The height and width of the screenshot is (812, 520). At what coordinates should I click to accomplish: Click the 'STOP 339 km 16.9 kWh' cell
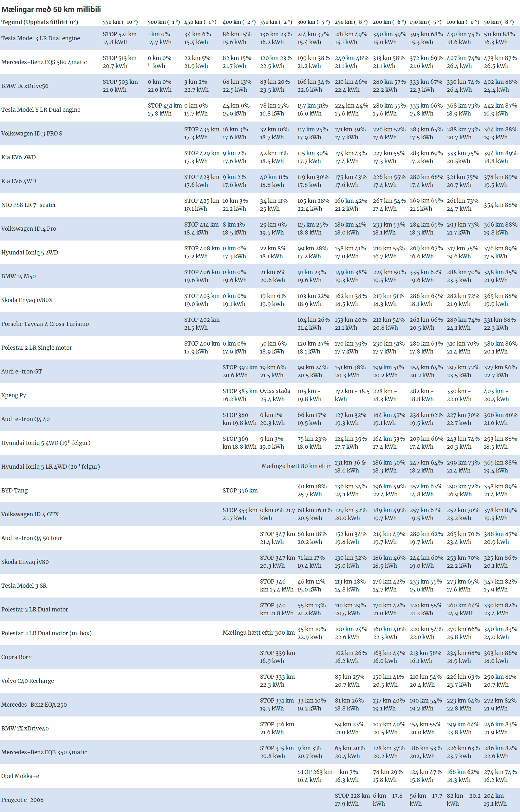click(277, 657)
